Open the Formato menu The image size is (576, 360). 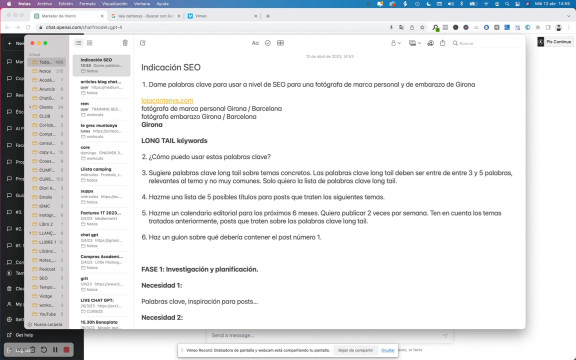(x=88, y=4)
